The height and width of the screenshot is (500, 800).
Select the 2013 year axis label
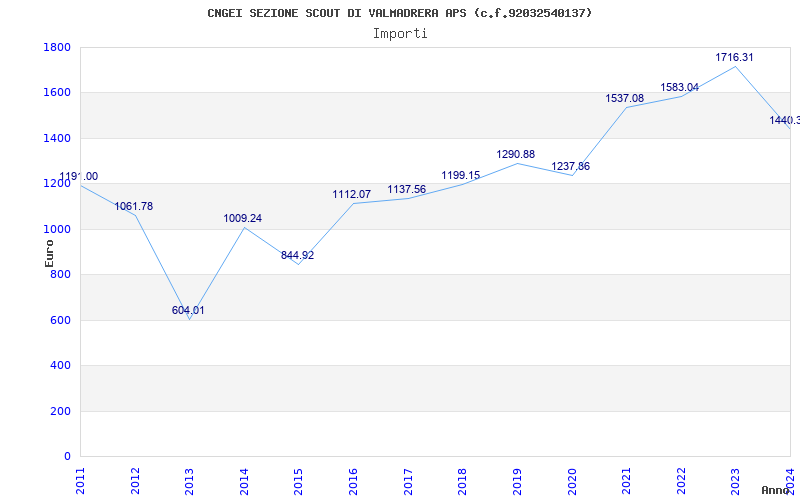click(x=189, y=481)
